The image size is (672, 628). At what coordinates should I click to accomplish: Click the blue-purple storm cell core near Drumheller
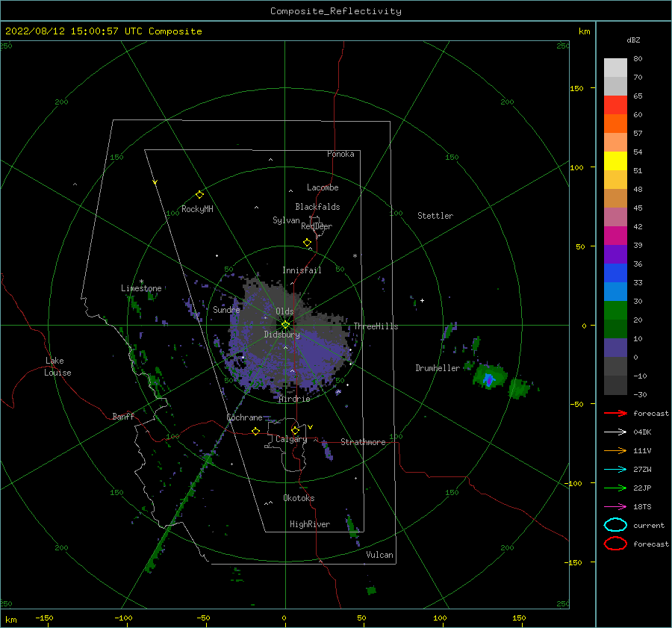pyautogui.click(x=488, y=380)
